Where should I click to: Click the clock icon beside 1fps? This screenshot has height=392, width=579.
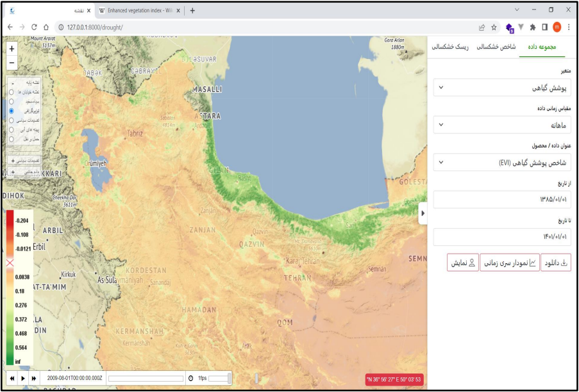click(190, 379)
